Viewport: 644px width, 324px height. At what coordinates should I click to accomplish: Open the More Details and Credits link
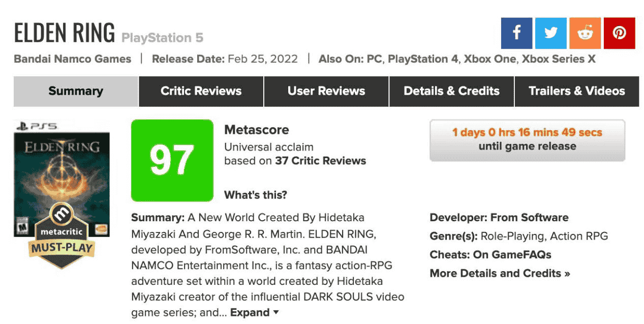click(x=500, y=273)
